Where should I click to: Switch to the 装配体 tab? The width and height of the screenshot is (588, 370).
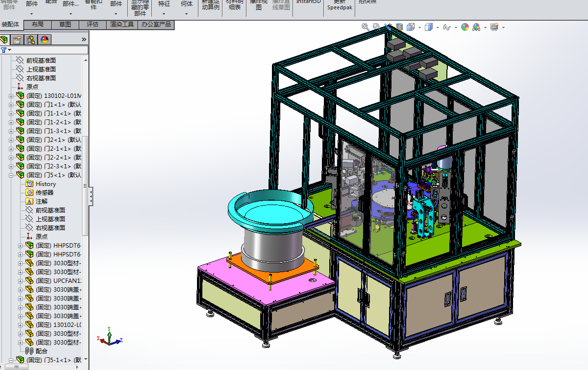point(11,24)
